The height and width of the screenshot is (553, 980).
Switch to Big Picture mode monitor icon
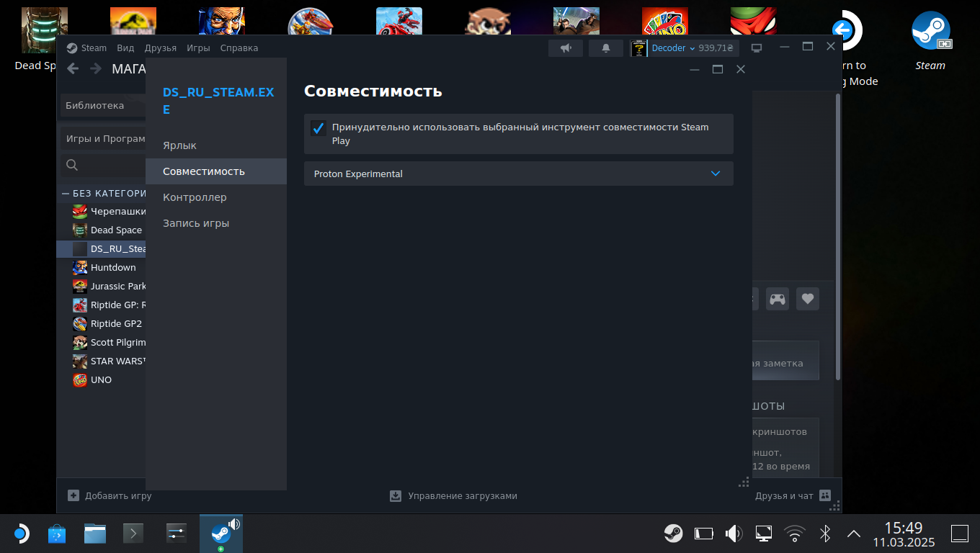(757, 48)
